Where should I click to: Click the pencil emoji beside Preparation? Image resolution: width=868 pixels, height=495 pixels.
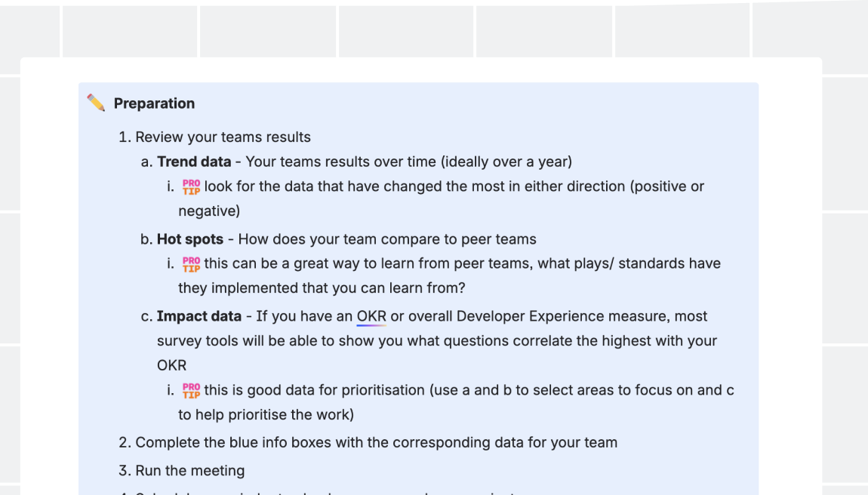click(96, 103)
